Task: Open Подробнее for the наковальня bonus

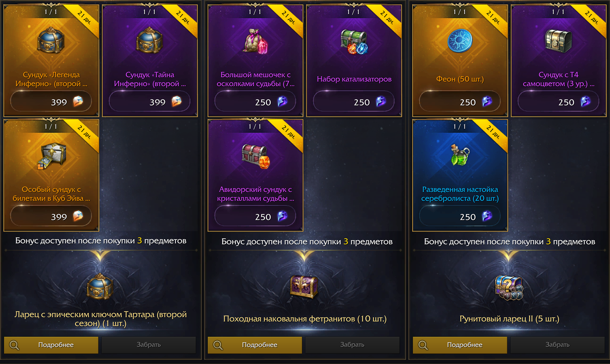Action: pyautogui.click(x=255, y=345)
